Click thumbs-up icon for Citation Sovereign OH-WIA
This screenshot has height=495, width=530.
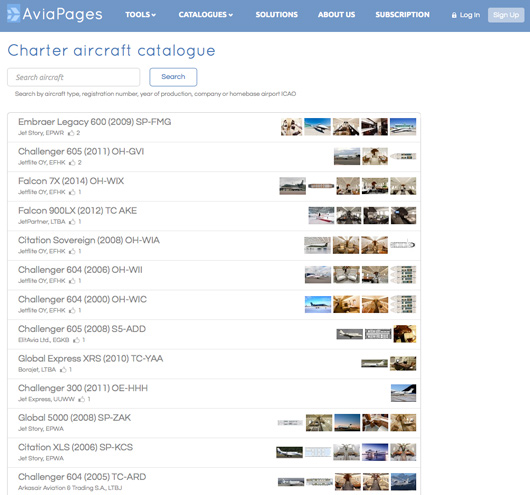tap(72, 251)
